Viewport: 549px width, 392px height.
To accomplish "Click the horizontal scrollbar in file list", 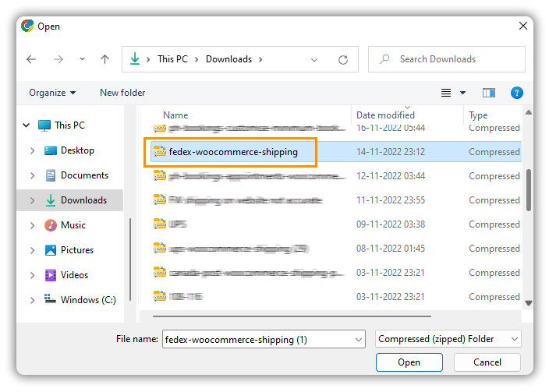I will [292, 316].
